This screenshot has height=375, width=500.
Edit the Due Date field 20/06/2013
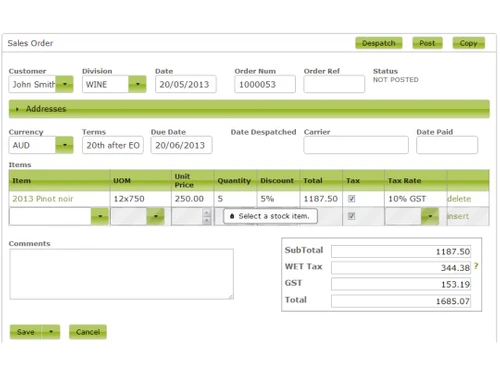click(x=181, y=145)
